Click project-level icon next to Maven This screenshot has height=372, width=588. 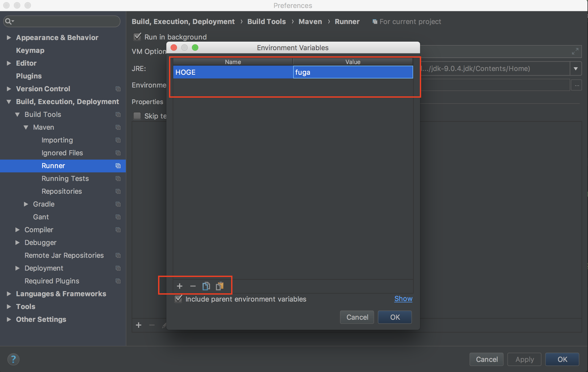118,127
